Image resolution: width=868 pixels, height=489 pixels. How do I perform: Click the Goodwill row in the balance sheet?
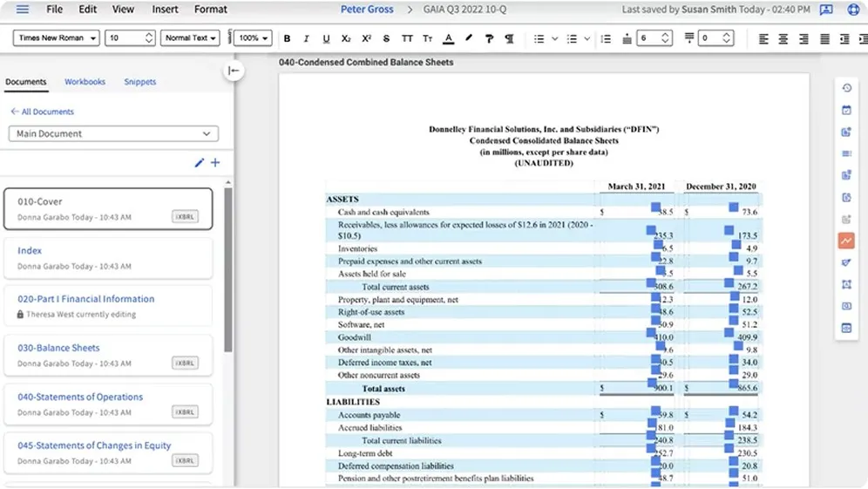pyautogui.click(x=544, y=337)
